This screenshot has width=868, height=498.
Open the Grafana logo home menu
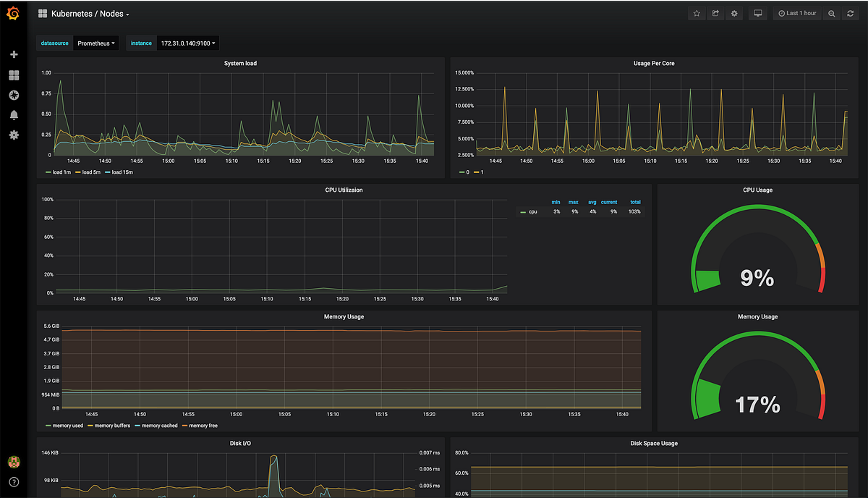(13, 14)
